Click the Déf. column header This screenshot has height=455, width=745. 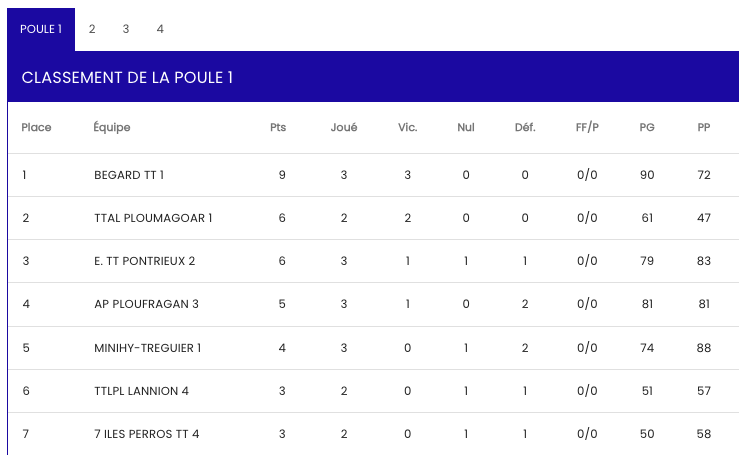[x=525, y=128]
